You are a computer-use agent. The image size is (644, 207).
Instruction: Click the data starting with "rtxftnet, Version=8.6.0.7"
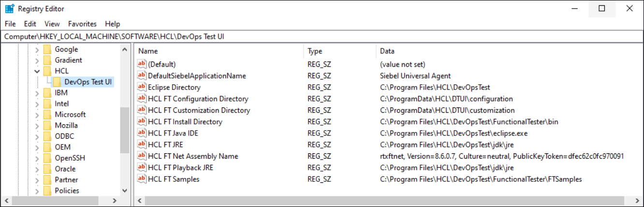502,156
